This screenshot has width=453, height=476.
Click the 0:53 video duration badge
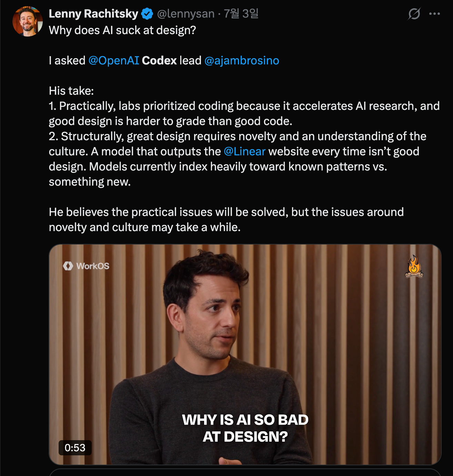tap(75, 448)
